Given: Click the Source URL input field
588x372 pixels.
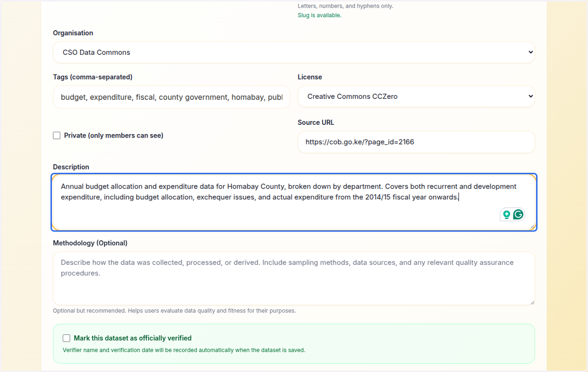Looking at the screenshot, I should click(x=416, y=142).
